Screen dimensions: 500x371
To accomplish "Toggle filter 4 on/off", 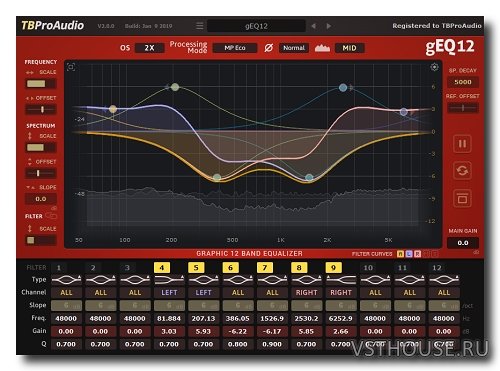I will [162, 267].
